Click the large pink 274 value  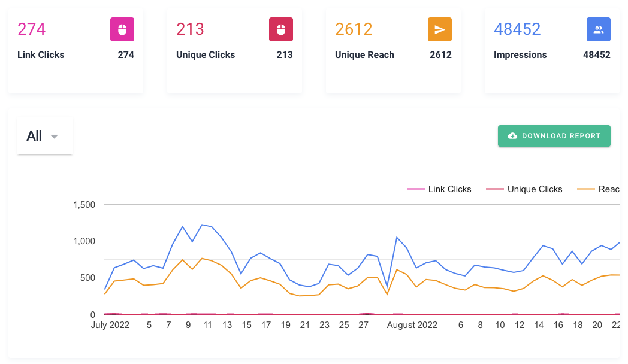click(x=32, y=29)
